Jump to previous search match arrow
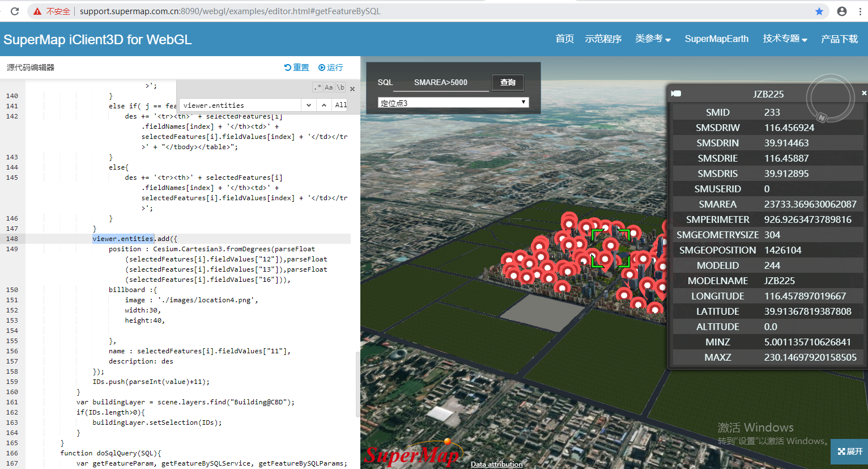Screen dimensions: 868x469 point(324,105)
